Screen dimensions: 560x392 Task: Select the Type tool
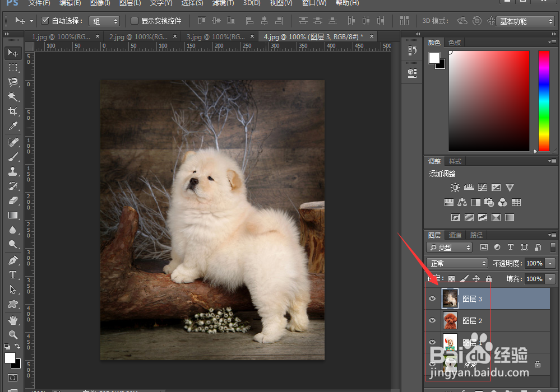(x=13, y=275)
